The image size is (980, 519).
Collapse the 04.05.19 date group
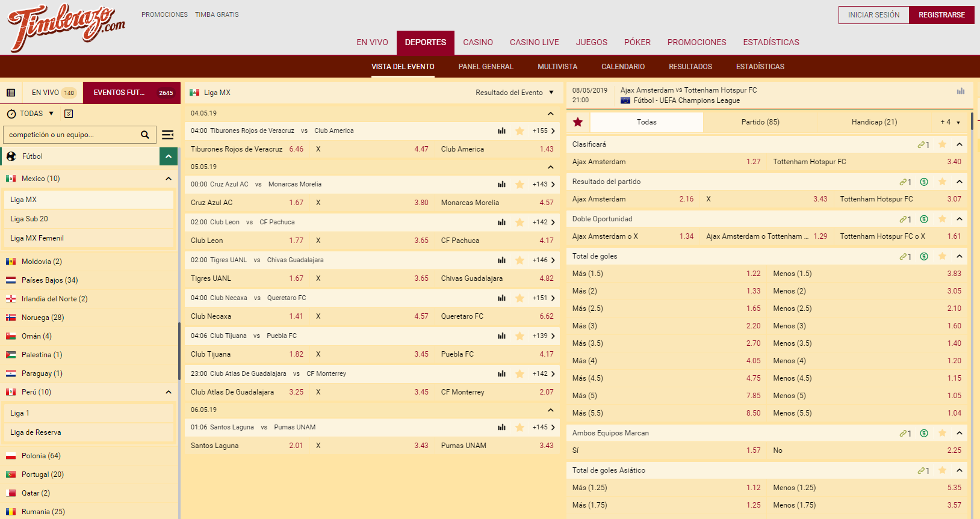tap(550, 114)
